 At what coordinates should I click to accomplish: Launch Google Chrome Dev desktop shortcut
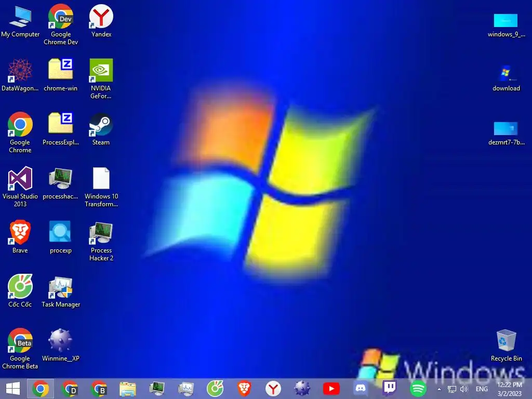(61, 24)
